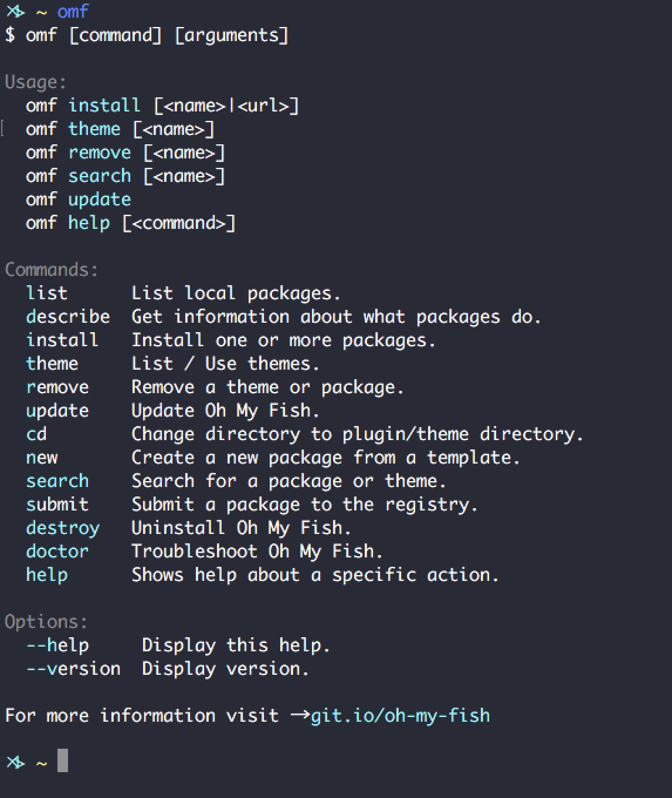
Task: Click the 'describe' command name
Action: [x=68, y=317]
